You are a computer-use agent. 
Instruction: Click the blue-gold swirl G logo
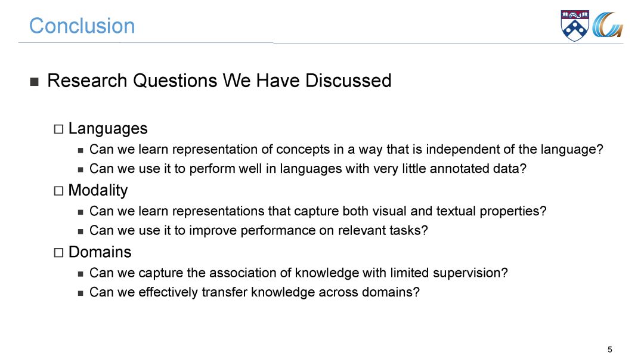608,25
